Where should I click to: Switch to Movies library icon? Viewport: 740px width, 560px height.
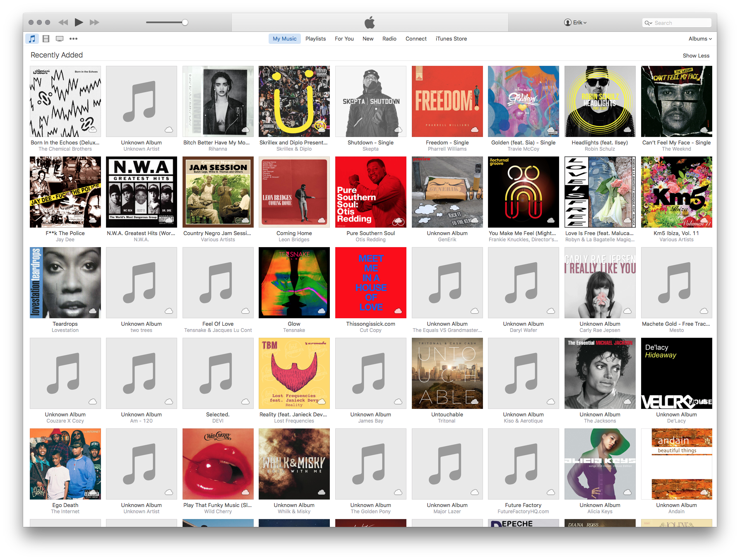46,38
